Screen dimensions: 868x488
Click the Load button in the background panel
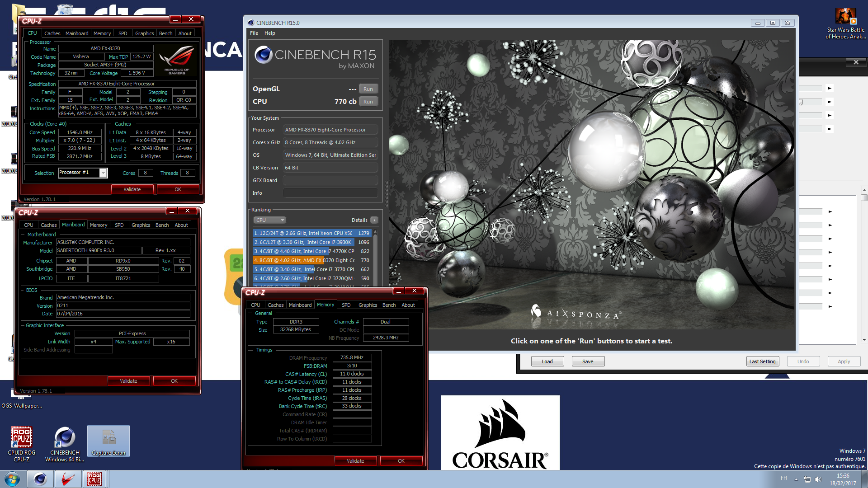point(547,361)
